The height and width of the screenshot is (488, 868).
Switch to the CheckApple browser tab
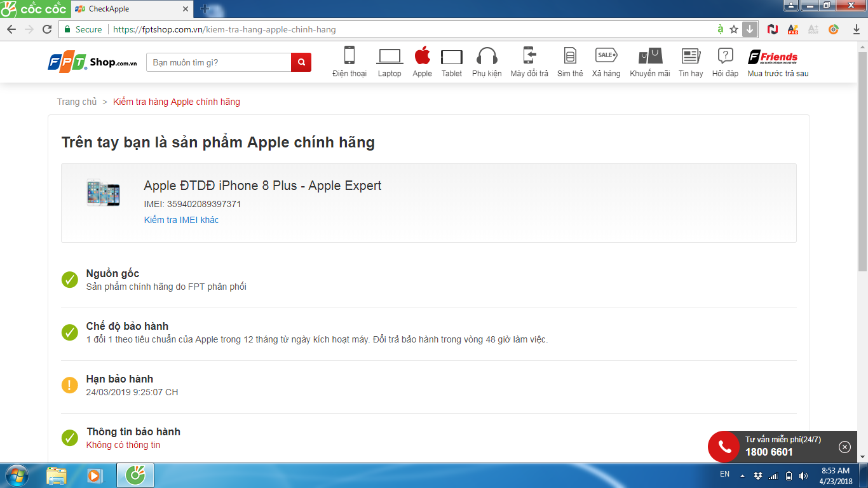coord(130,9)
